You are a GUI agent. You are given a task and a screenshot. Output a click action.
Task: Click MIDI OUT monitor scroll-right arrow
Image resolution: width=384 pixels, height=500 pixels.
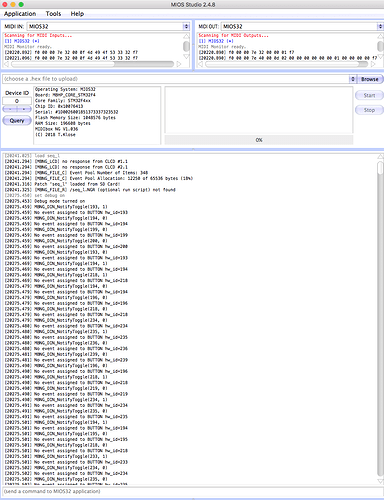[373, 64]
